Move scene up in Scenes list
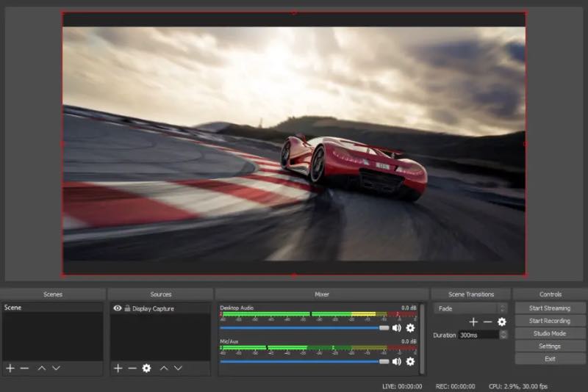Viewport: 588px width, 392px height. 42,368
